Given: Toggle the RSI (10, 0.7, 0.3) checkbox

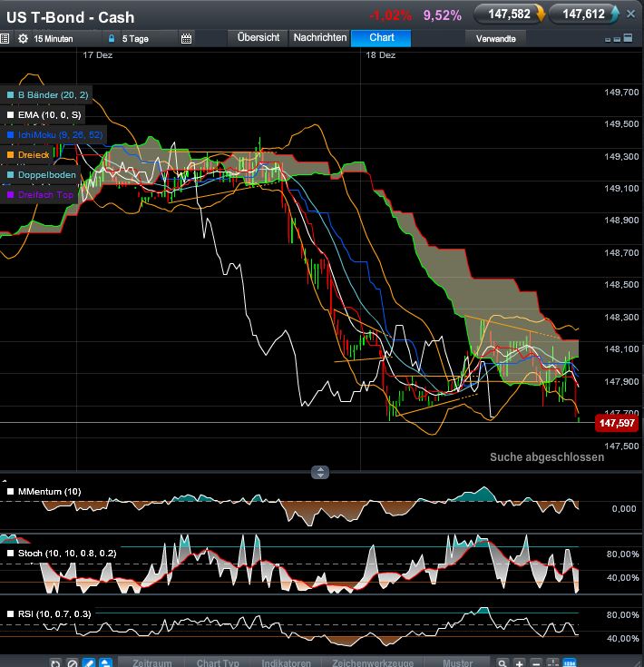Looking at the screenshot, I should 11,614.
